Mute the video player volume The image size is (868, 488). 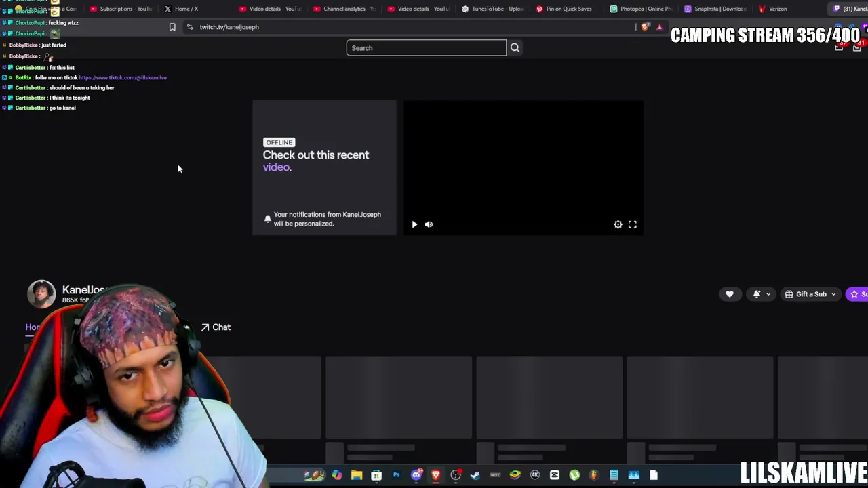(x=429, y=224)
